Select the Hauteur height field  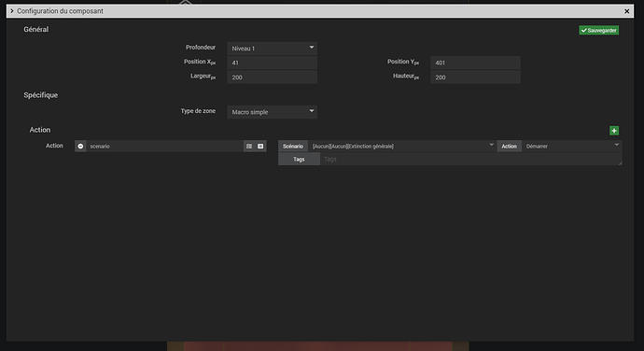pyautogui.click(x=475, y=77)
